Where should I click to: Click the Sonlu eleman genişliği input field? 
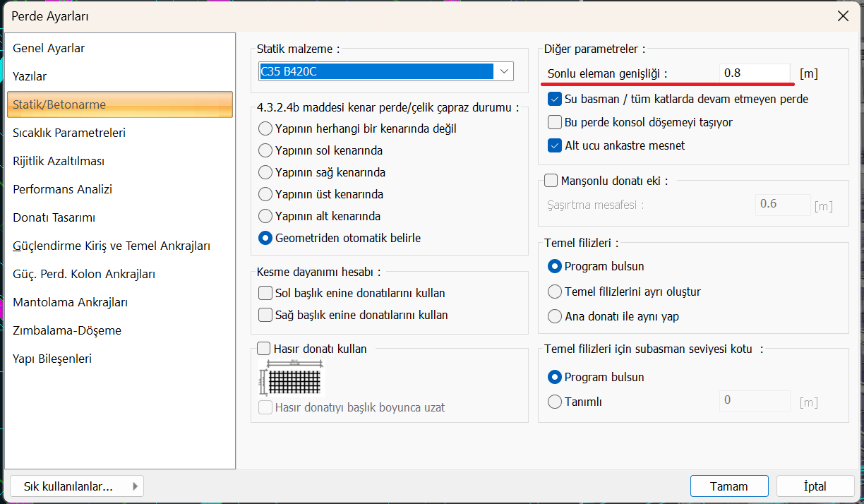coord(754,73)
